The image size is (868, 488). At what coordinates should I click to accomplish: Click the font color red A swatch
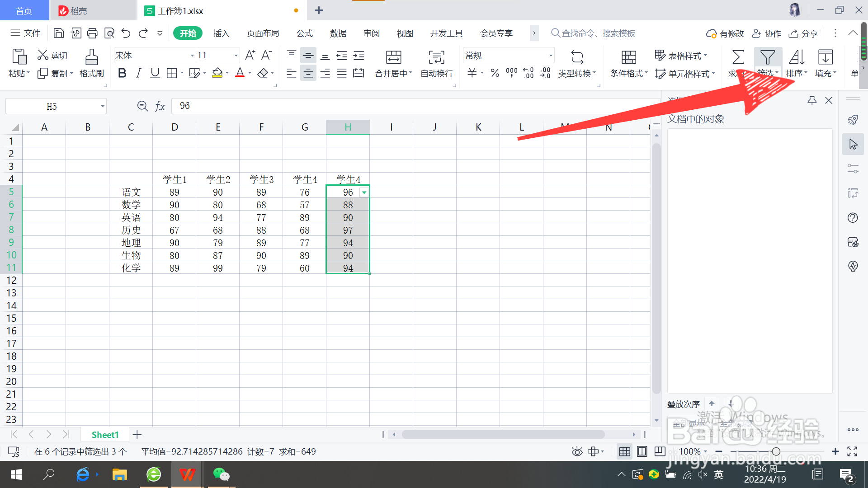[x=240, y=73]
